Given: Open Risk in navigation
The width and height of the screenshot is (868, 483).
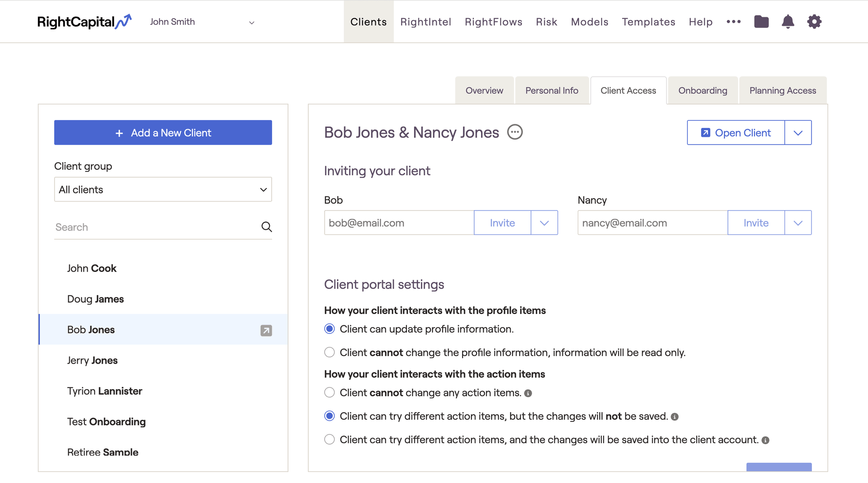Looking at the screenshot, I should tap(547, 22).
